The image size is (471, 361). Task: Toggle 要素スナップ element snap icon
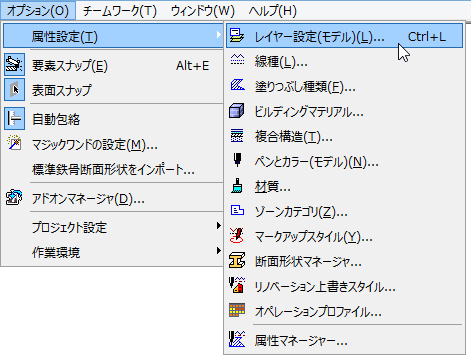point(14,64)
